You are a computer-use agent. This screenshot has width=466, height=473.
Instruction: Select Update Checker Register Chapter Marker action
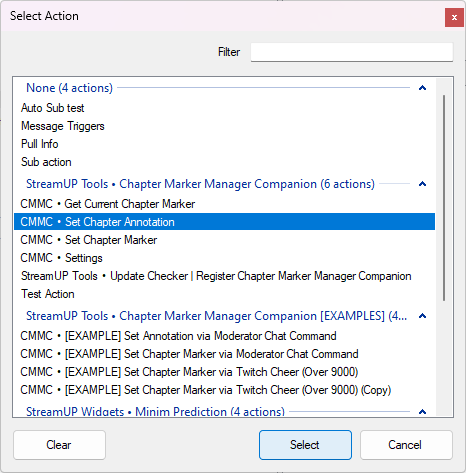click(224, 276)
